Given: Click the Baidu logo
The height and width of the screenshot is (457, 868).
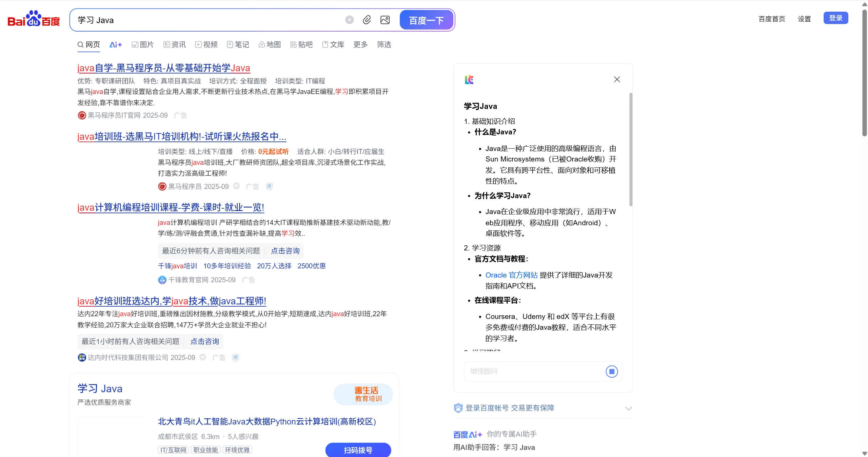Looking at the screenshot, I should point(34,19).
